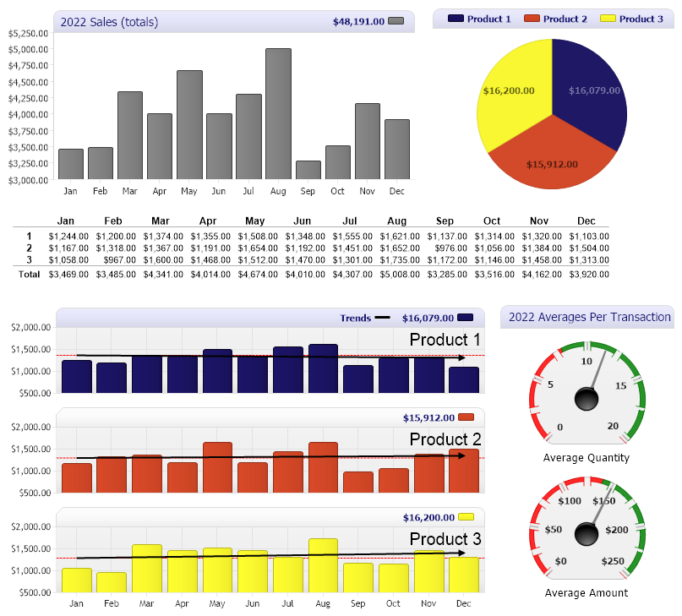Screen dimensions: 682x616
Task: Click the Average Amount gauge knob
Action: pyautogui.click(x=586, y=534)
